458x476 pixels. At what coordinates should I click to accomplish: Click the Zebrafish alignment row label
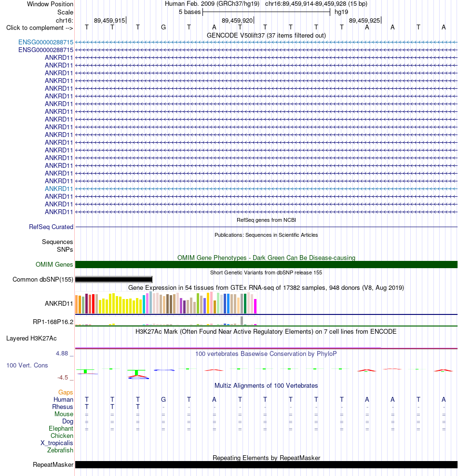coord(60,450)
